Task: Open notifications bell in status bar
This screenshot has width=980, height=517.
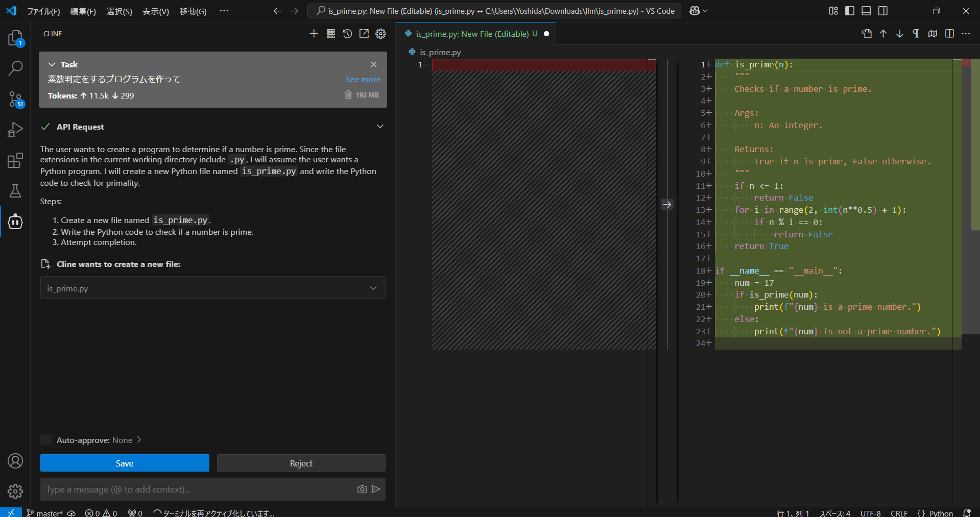Action: [967, 513]
